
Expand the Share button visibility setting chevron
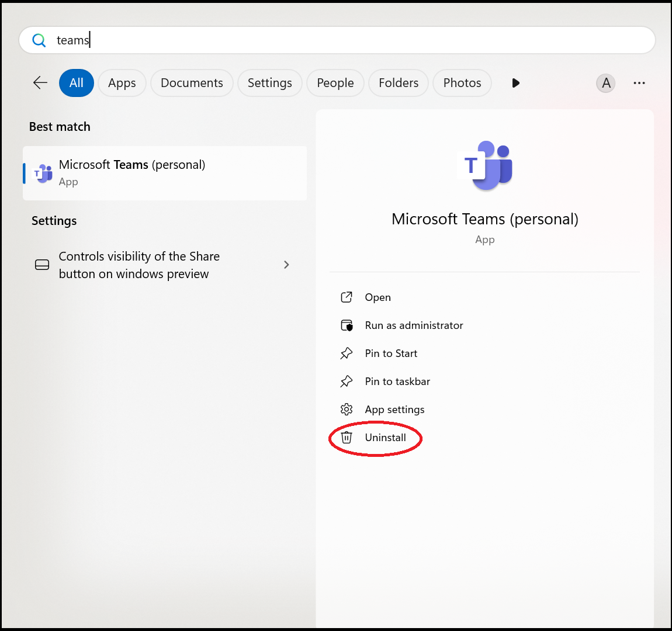[x=286, y=265]
